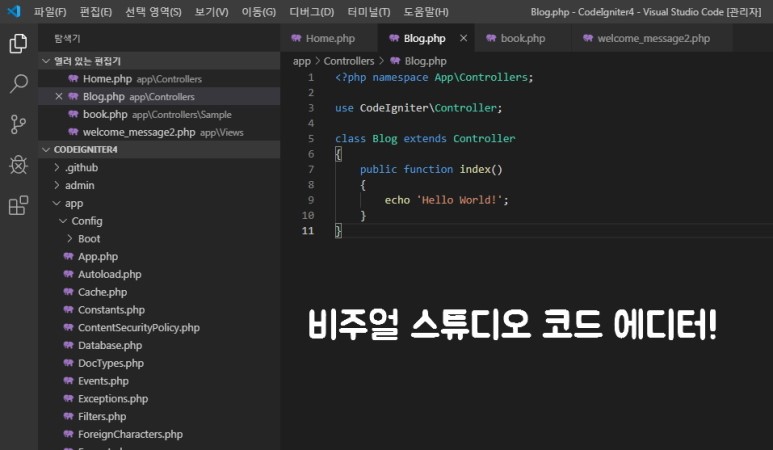Click line number 9 in gutter
This screenshot has width=773, height=450.
pyautogui.click(x=311, y=200)
